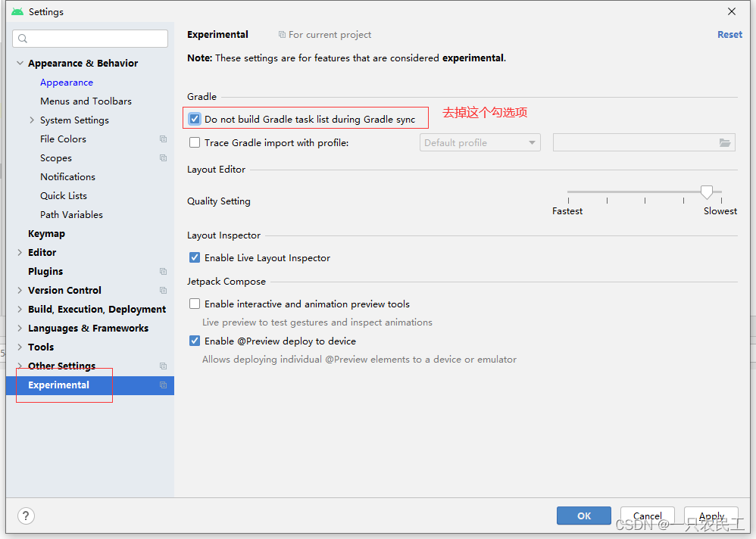Click project-scope icon beside Experimental
756x539 pixels.
point(163,385)
